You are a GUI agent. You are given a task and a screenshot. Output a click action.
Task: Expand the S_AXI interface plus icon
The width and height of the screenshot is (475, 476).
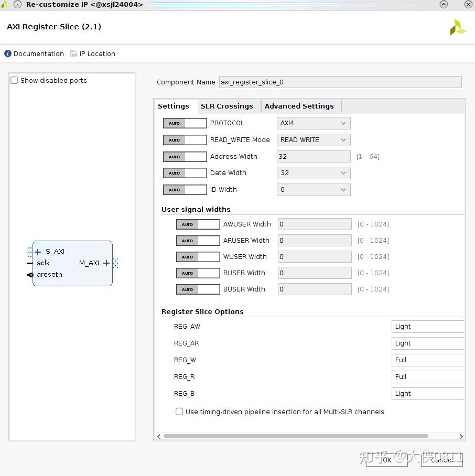(38, 252)
